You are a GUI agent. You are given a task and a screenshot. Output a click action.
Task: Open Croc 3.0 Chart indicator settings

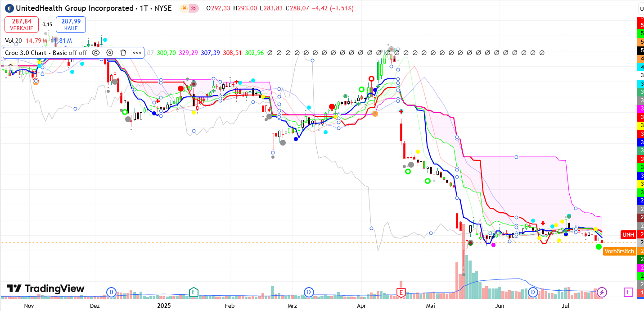[109, 53]
